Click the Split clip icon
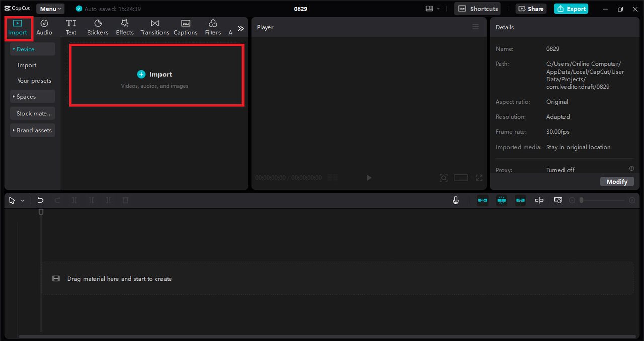This screenshot has width=644, height=341. pos(74,200)
